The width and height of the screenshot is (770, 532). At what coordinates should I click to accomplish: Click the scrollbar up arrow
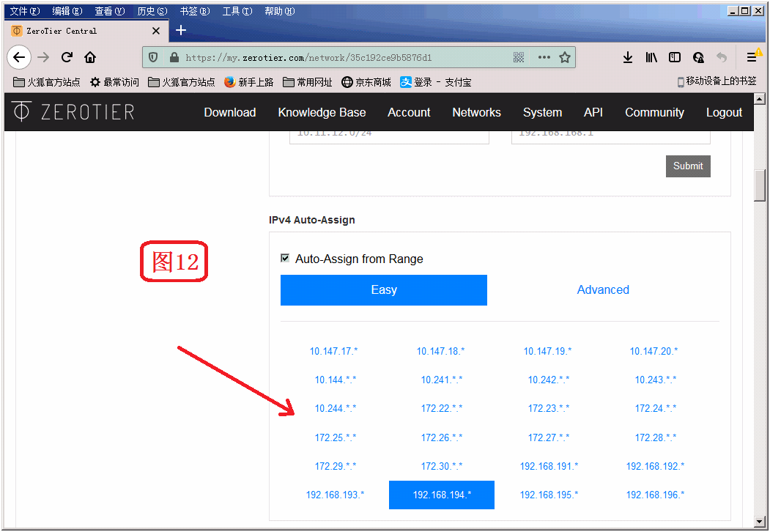[760, 99]
